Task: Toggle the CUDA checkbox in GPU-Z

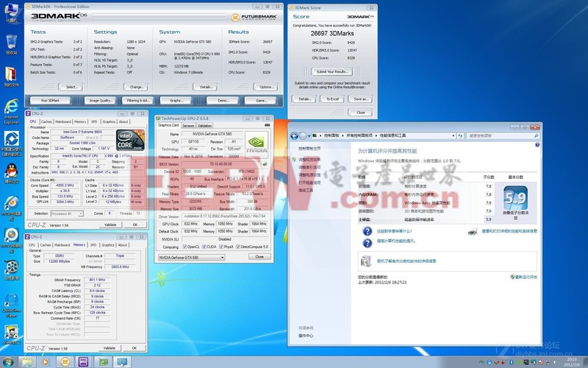Action: click(x=204, y=247)
